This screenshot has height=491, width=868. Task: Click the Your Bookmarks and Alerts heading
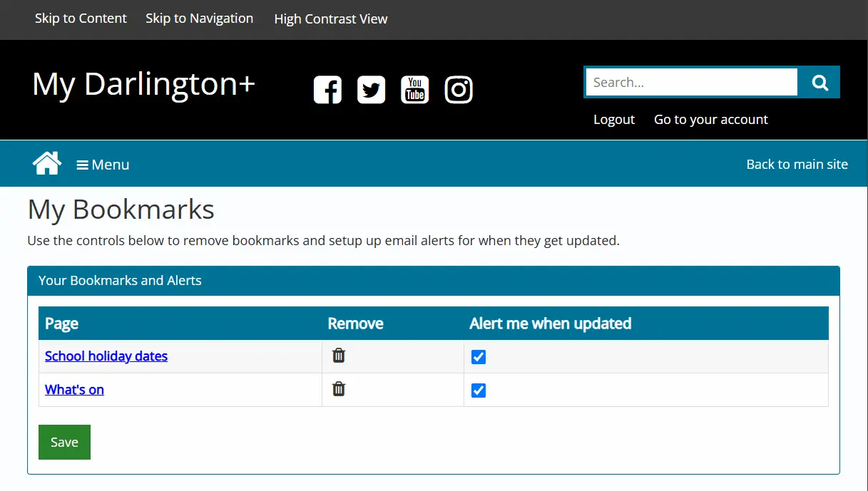120,281
